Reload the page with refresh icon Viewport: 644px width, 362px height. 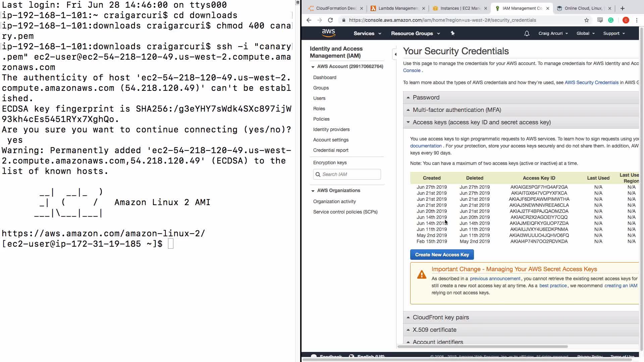(330, 20)
